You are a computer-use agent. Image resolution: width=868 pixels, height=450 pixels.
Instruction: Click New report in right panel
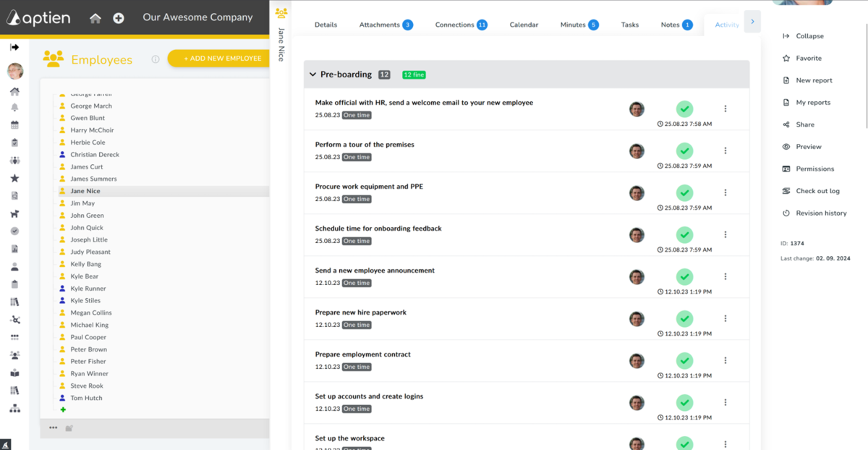tap(807, 80)
